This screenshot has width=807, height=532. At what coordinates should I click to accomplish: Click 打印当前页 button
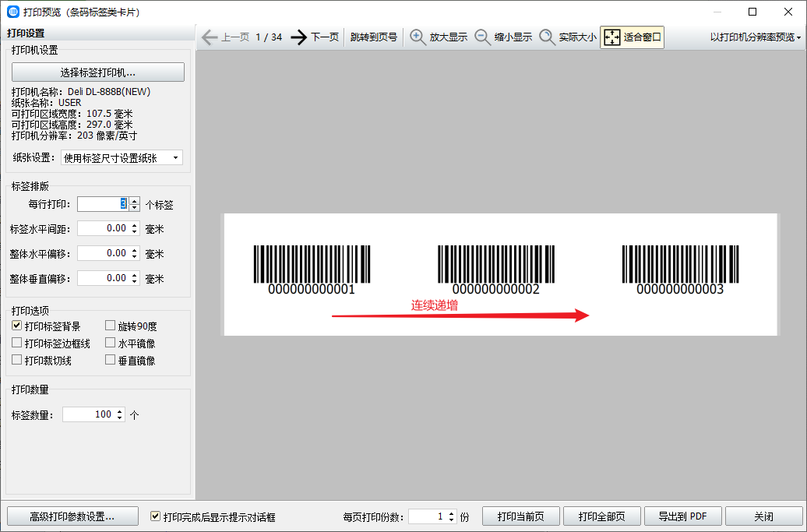coord(521,516)
